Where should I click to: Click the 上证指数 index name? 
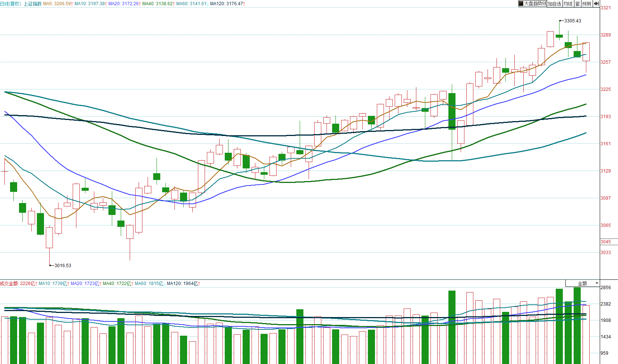coord(32,4)
